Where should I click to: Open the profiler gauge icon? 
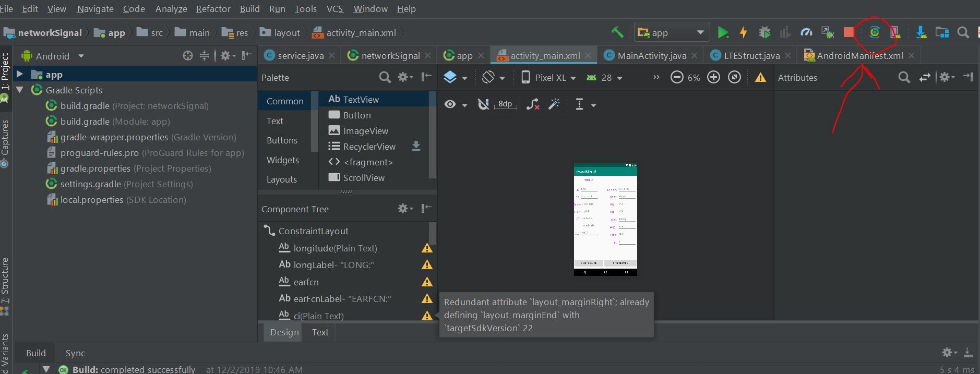[x=806, y=32]
